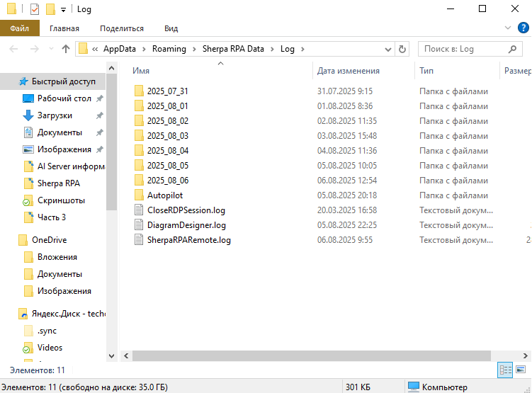Open recent locations dropdown arrow
The image size is (532, 393).
pyautogui.click(x=50, y=49)
